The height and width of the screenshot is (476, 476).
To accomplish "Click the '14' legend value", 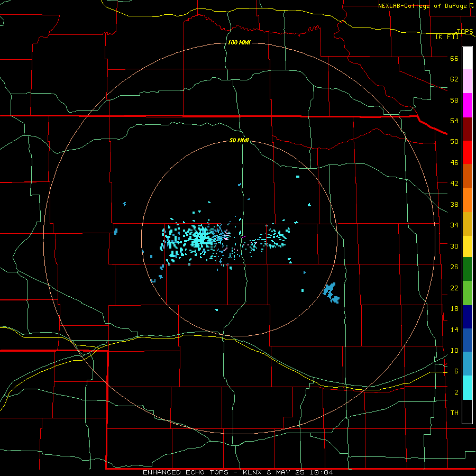I will click(x=454, y=329).
